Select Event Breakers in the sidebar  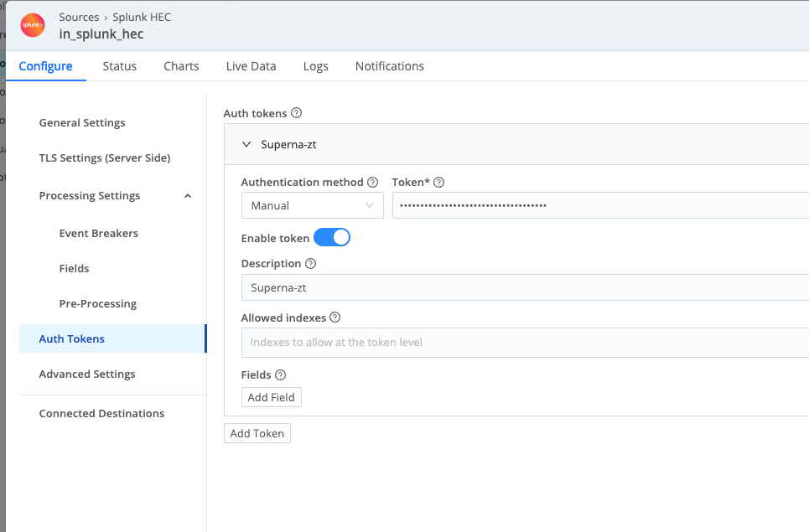[x=98, y=233]
